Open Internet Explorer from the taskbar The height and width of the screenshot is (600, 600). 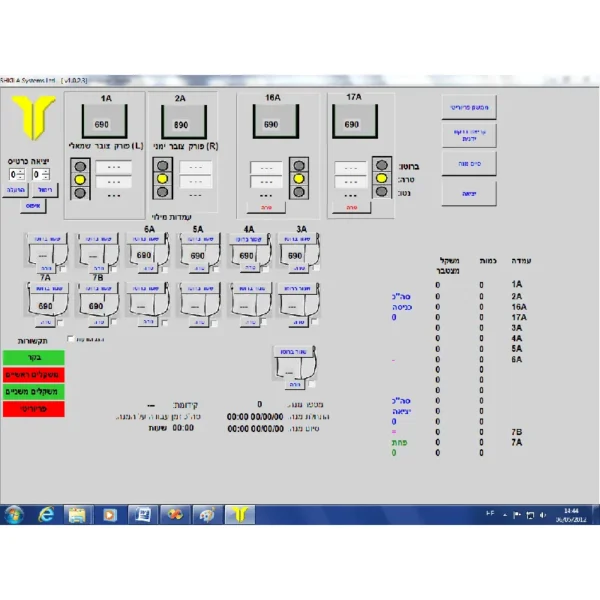coord(46,515)
